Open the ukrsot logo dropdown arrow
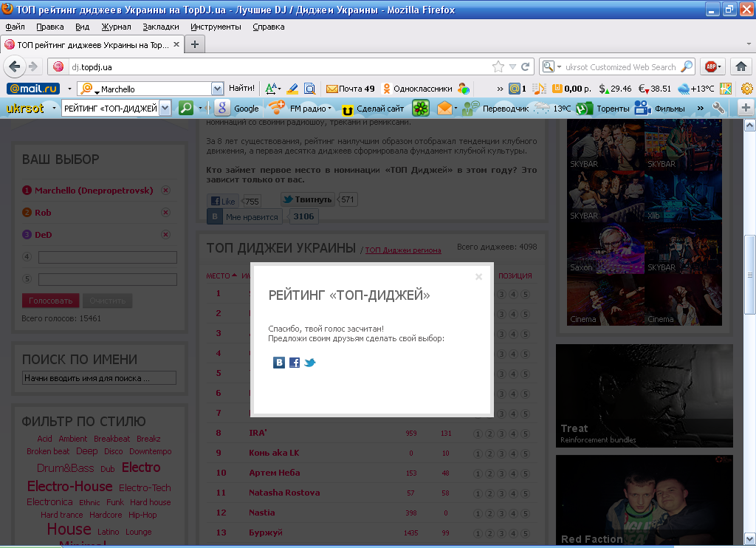 coord(54,108)
